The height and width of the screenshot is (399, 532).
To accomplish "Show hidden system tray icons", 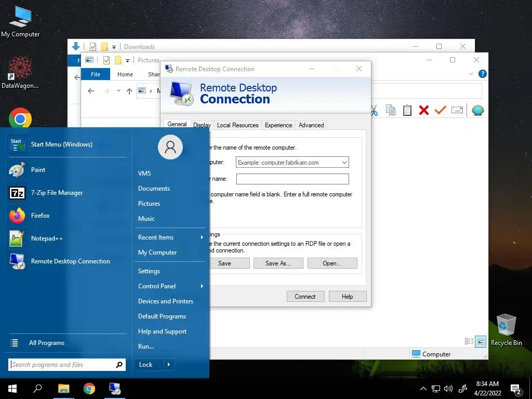I will pos(423,389).
